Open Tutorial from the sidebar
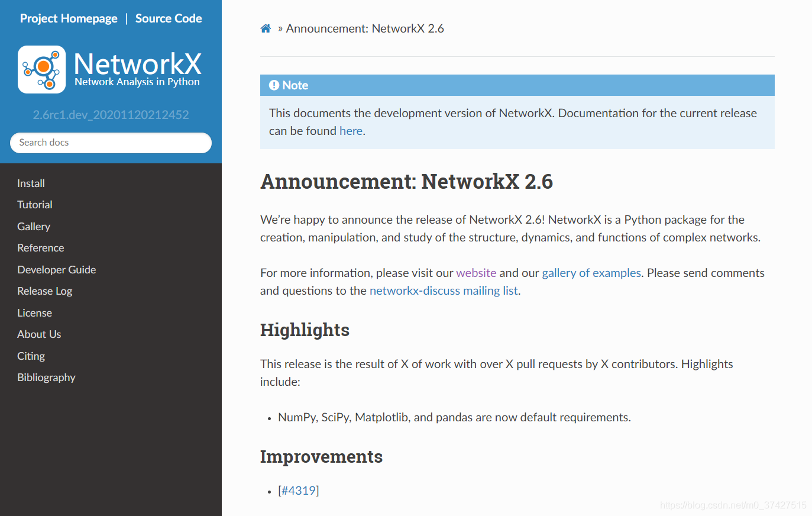812x516 pixels. pos(35,205)
